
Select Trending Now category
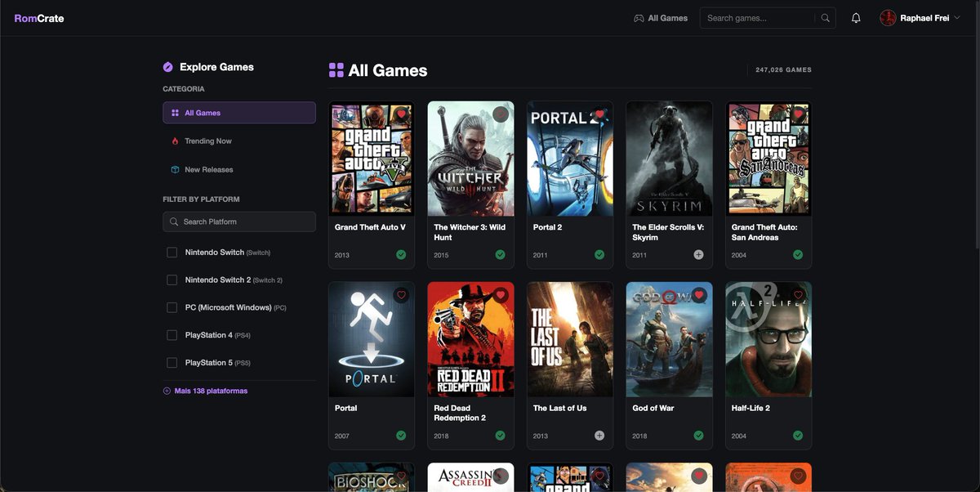239,141
